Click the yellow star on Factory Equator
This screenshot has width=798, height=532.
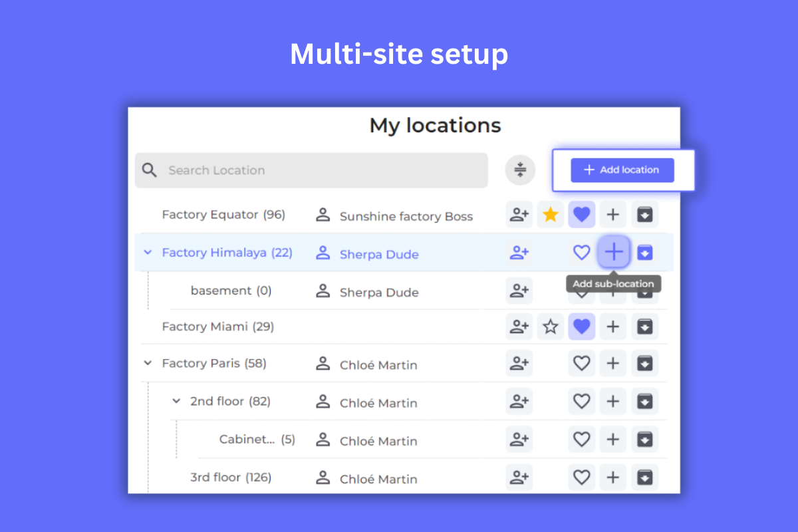(550, 214)
